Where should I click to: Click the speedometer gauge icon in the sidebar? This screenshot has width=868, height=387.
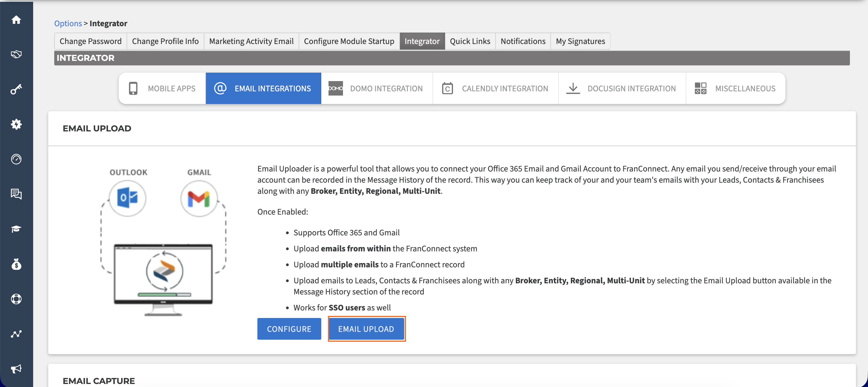pyautogui.click(x=16, y=159)
